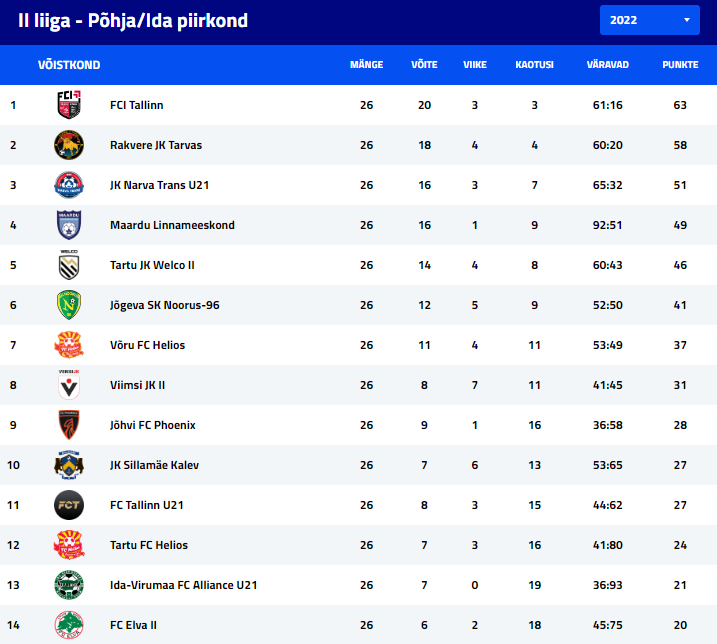This screenshot has height=644, width=717.
Task: Click the Rakvere JK Tarvas crest
Action: tap(69, 145)
